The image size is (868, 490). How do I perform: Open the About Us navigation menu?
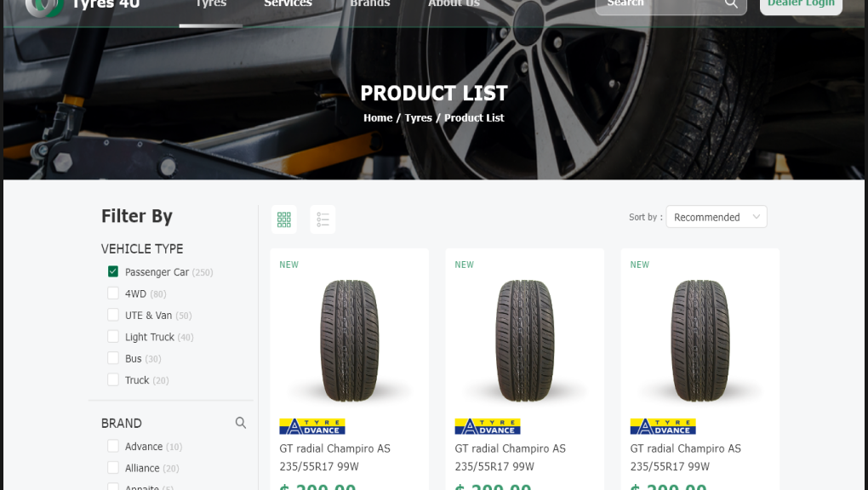(454, 4)
